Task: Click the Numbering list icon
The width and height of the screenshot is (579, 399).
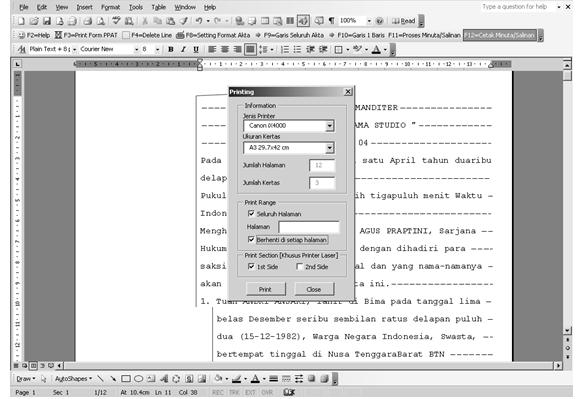Action: click(285, 49)
